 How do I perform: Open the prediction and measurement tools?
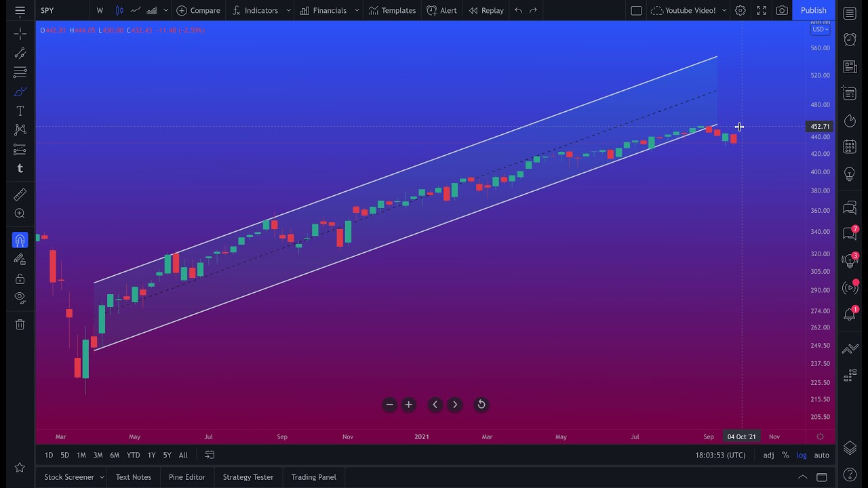tap(20, 149)
